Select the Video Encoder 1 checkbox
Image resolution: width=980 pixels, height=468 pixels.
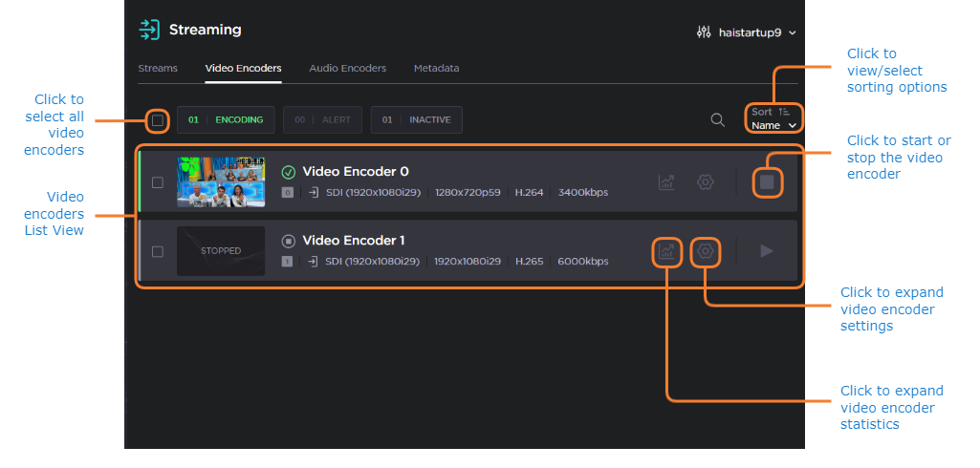click(158, 251)
